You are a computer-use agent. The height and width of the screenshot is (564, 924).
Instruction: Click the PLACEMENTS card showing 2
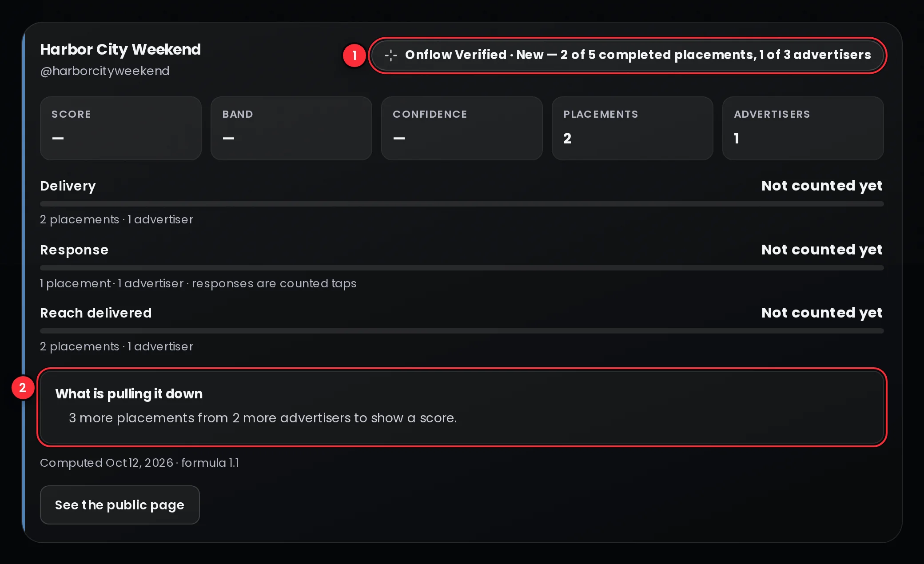click(633, 128)
